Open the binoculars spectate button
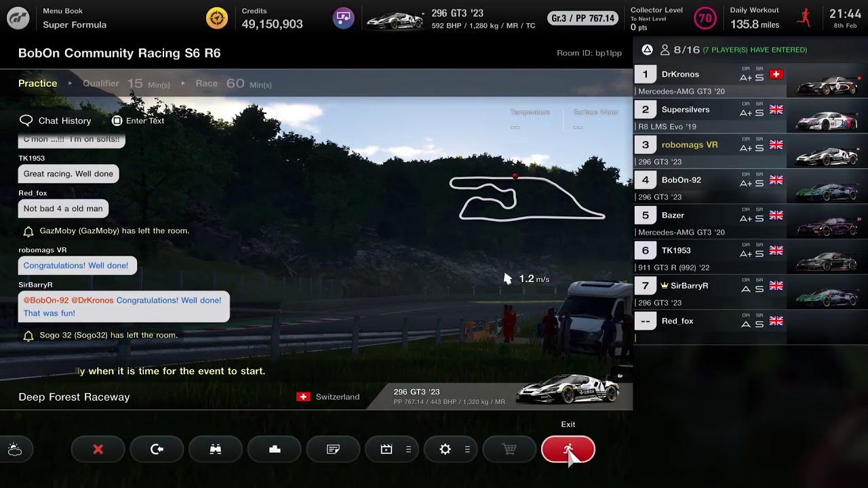 216,449
